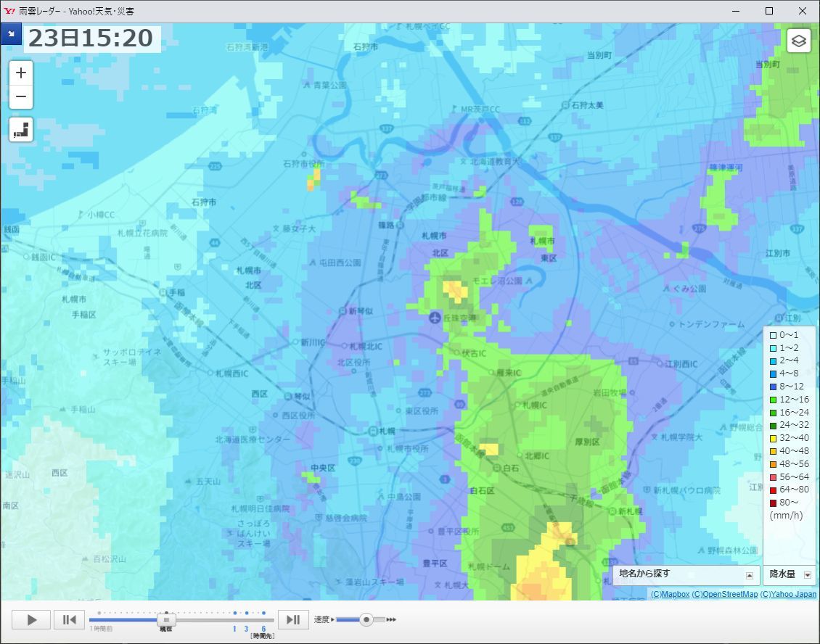Expand the 地名から探す place search panel
The width and height of the screenshot is (820, 644).
coord(686,574)
